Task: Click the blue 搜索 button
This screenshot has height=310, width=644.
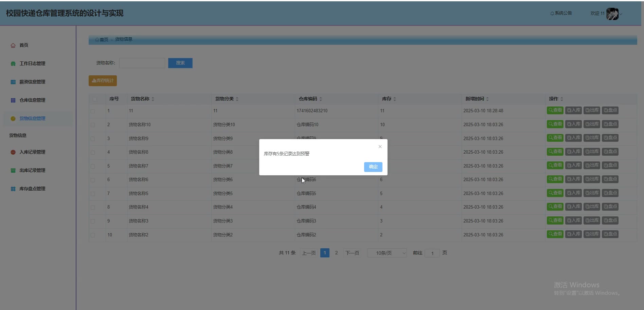Action: click(180, 63)
